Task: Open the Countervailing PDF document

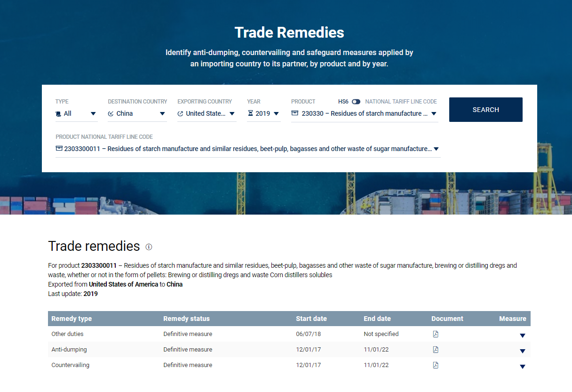Action: [x=436, y=365]
